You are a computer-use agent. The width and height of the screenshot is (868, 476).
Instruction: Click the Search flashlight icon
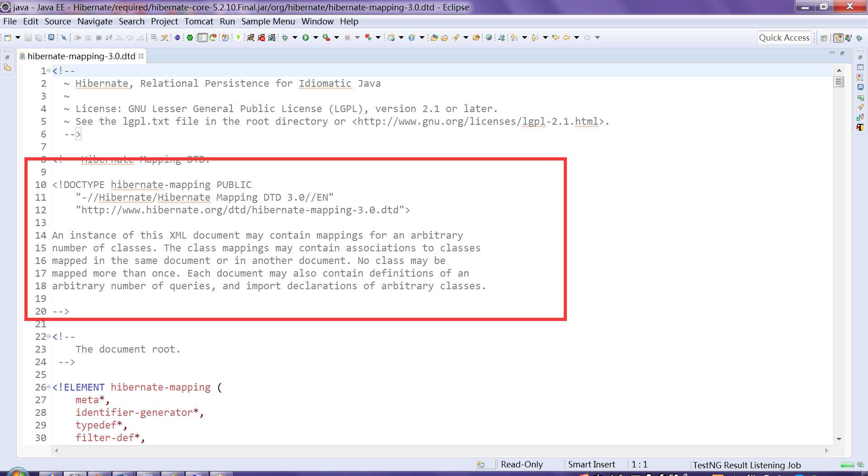456,38
